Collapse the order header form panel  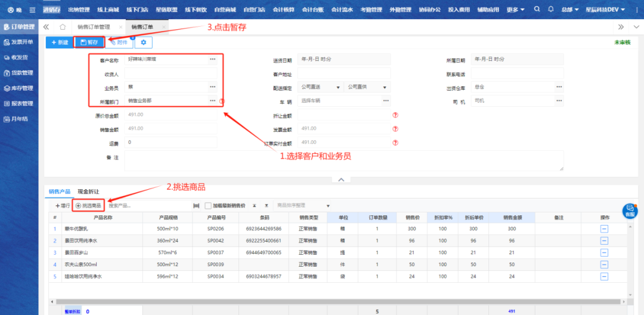340,180
